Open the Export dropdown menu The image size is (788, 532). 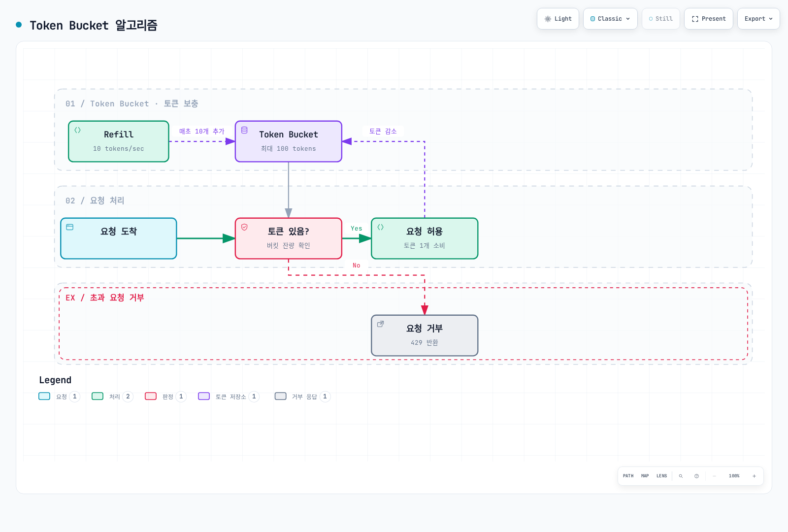click(x=758, y=19)
